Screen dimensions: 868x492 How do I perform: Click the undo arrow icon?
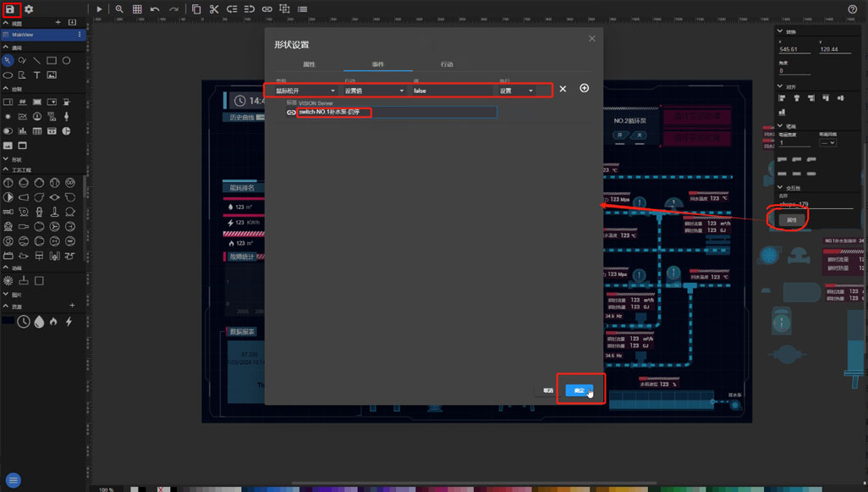(x=155, y=9)
